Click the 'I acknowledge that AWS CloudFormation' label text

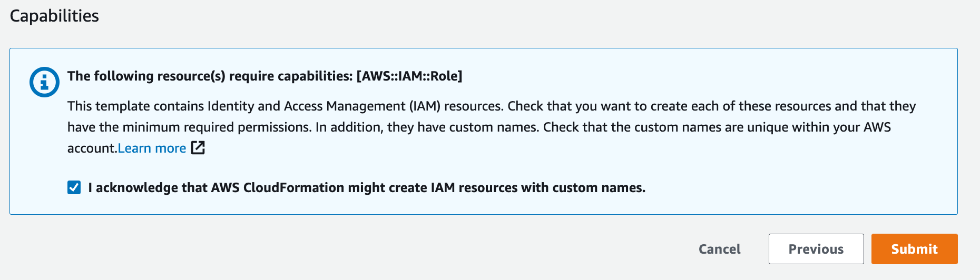[367, 188]
